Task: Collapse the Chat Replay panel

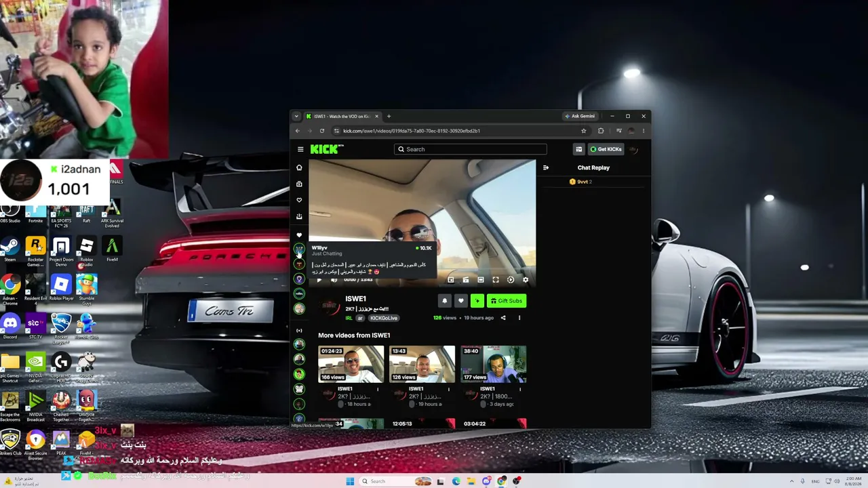Action: click(546, 167)
